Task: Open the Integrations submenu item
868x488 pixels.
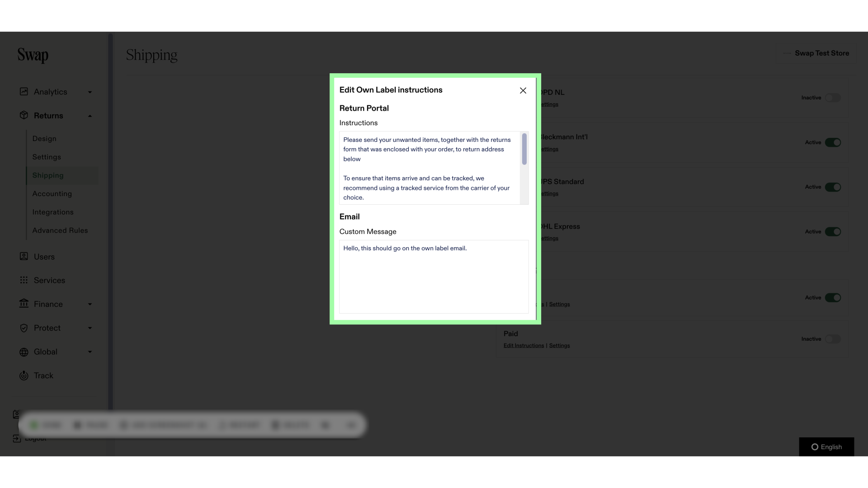Action: (x=53, y=212)
